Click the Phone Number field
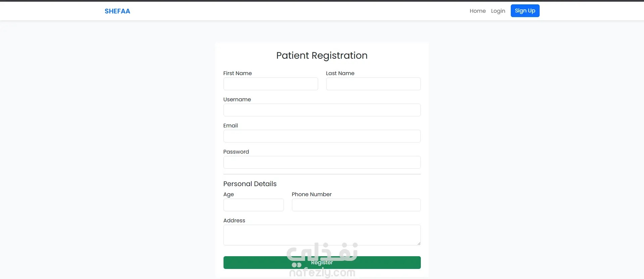The image size is (644, 279). click(356, 205)
